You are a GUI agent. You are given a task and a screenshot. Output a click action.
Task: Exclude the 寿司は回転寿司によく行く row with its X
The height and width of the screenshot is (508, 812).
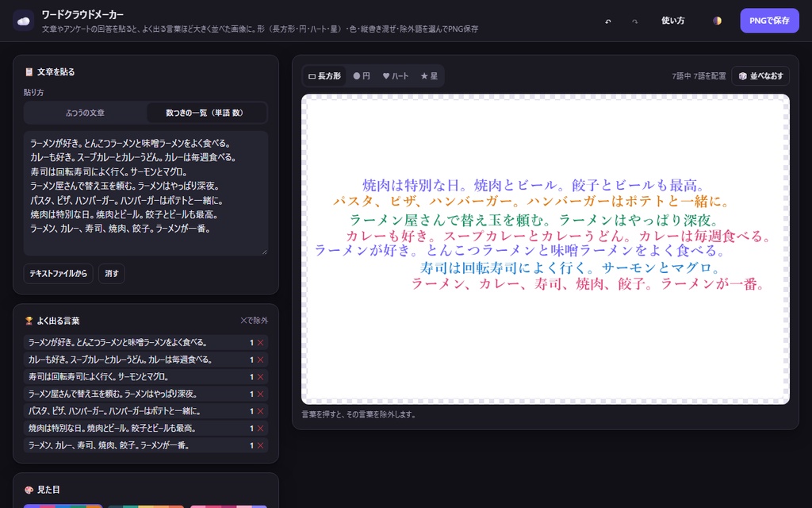(260, 377)
